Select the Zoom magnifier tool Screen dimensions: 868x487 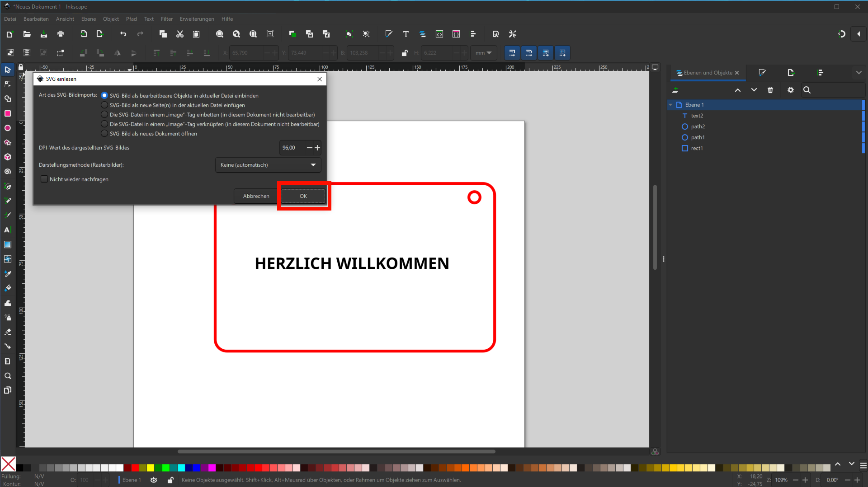pos(8,376)
